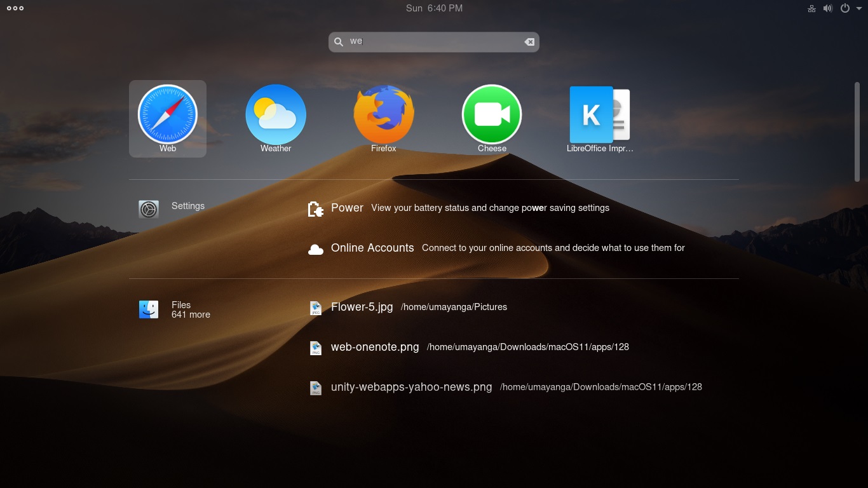Click '641 more' under Files

(x=191, y=315)
